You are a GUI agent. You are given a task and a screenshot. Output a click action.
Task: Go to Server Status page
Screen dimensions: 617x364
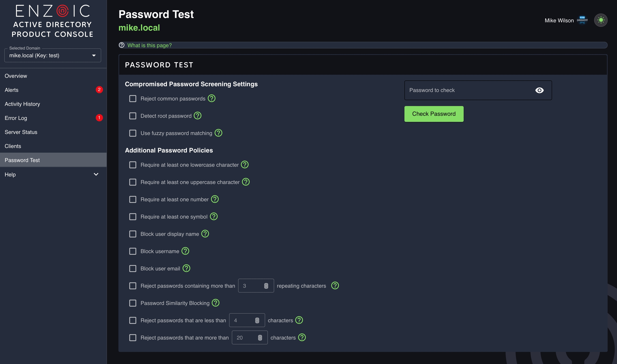click(x=21, y=132)
